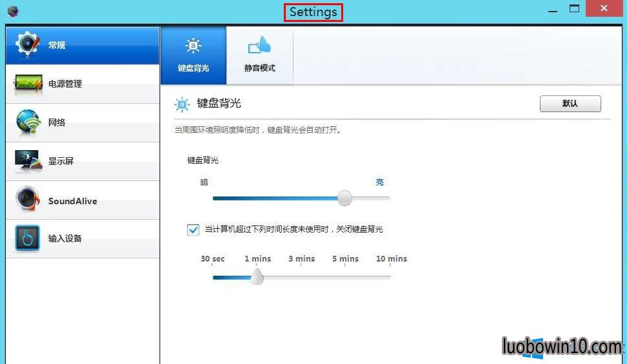Click the 5 mins label

pos(346,258)
